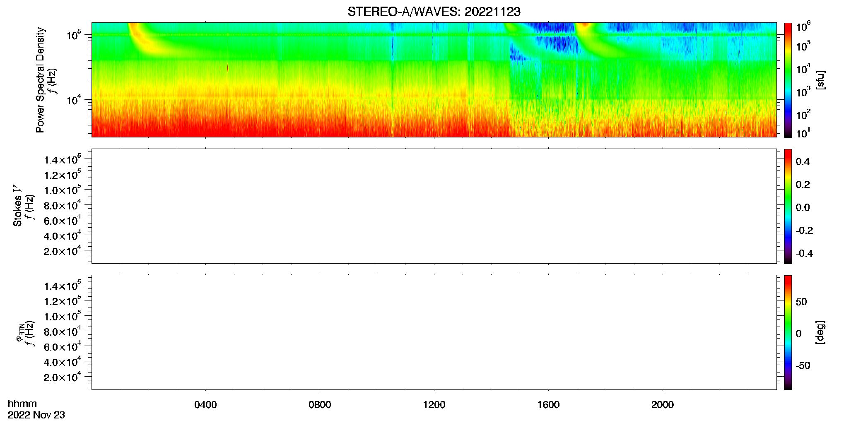Viewport: 868px width, 447px height.
Task: Click the 6.0×10^4 tick on the φ RTN axis
Action: (x=63, y=347)
